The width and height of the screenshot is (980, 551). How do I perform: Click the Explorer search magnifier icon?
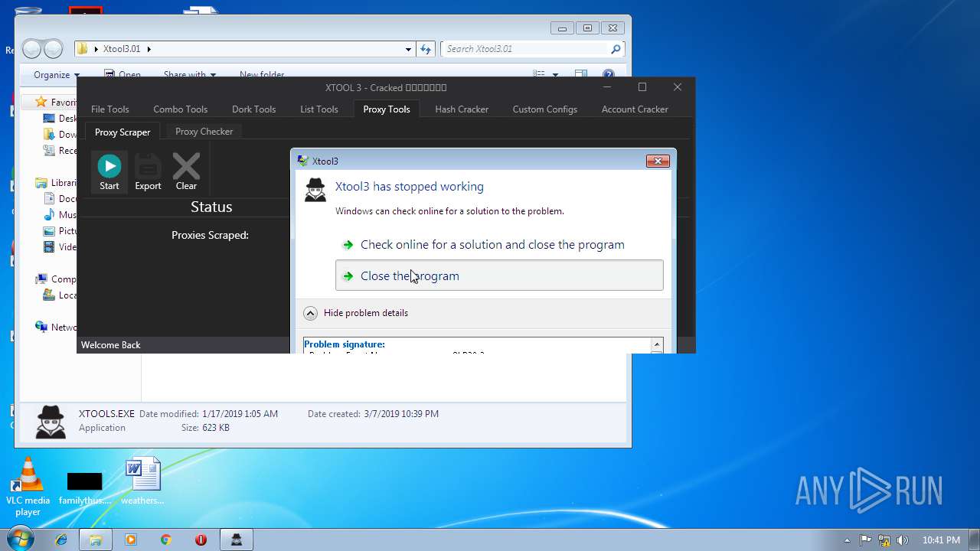tap(616, 49)
